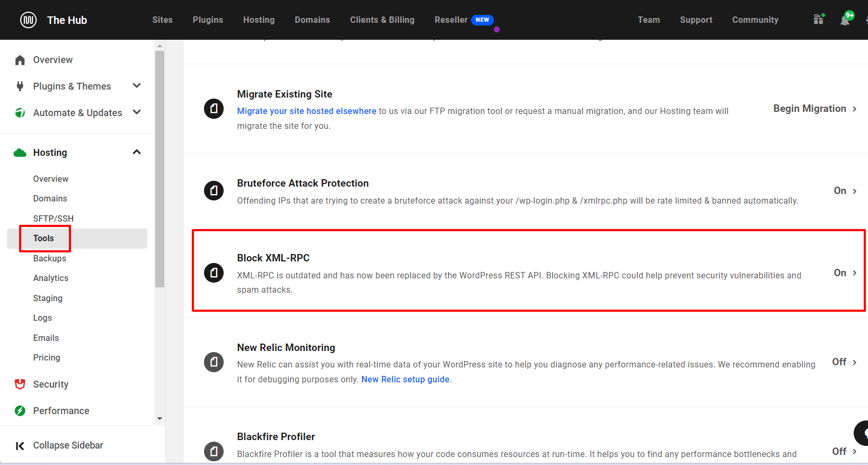
Task: Expand Automate & Updates chevron
Action: click(137, 112)
